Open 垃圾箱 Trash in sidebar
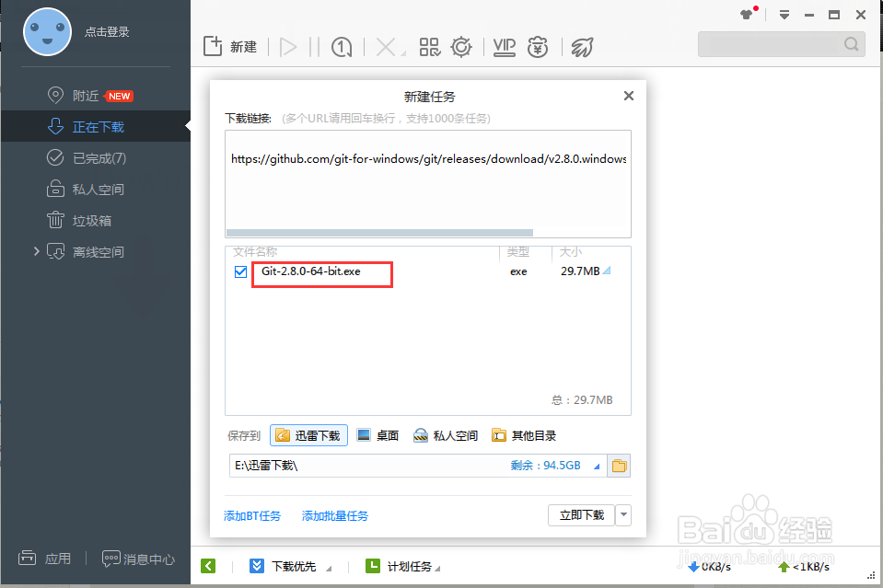Screen dimensions: 883x588 point(79,221)
